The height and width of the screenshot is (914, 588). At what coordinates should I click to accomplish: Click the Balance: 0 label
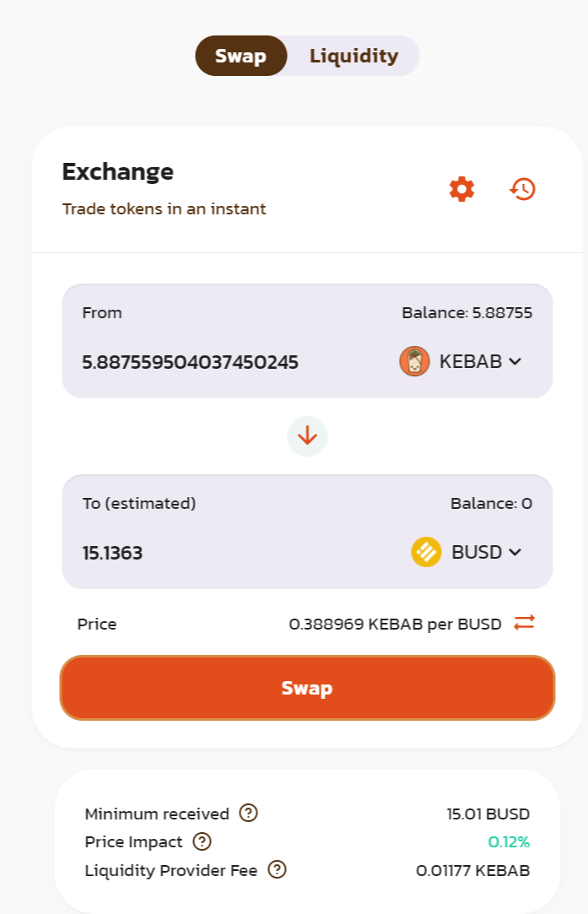point(491,504)
